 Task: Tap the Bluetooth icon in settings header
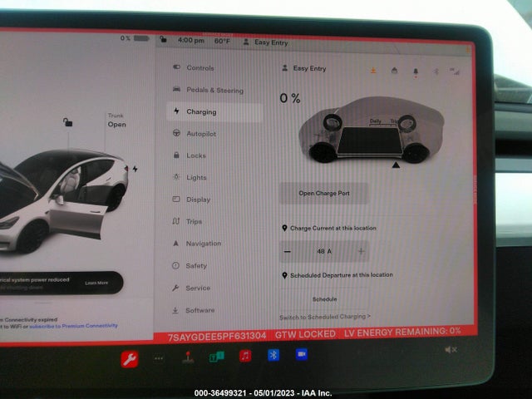coord(436,71)
